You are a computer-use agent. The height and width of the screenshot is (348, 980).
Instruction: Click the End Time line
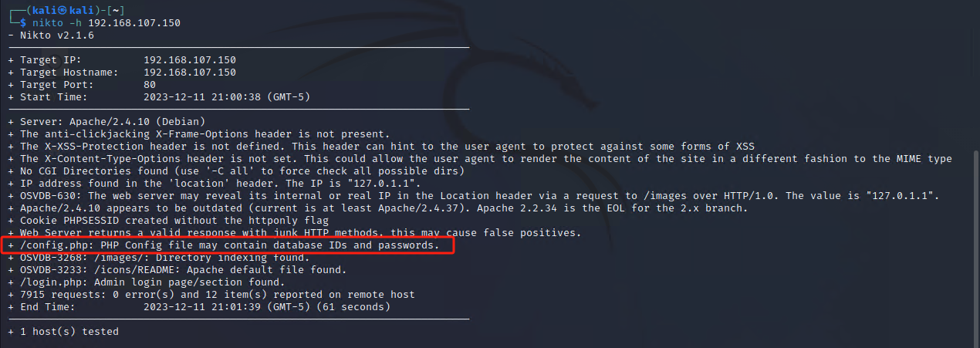point(199,307)
